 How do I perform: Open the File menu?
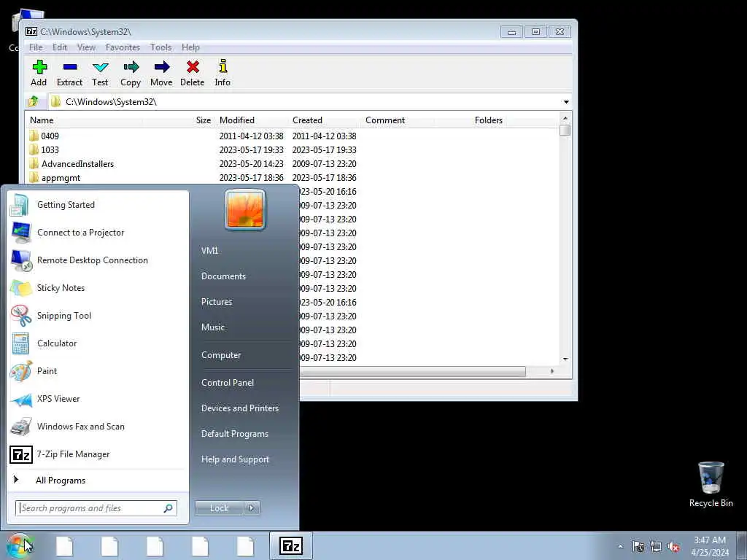pos(36,47)
